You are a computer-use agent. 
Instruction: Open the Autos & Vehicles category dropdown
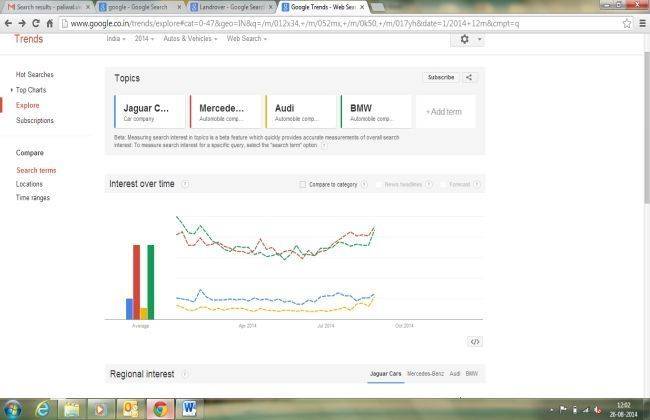pyautogui.click(x=190, y=39)
